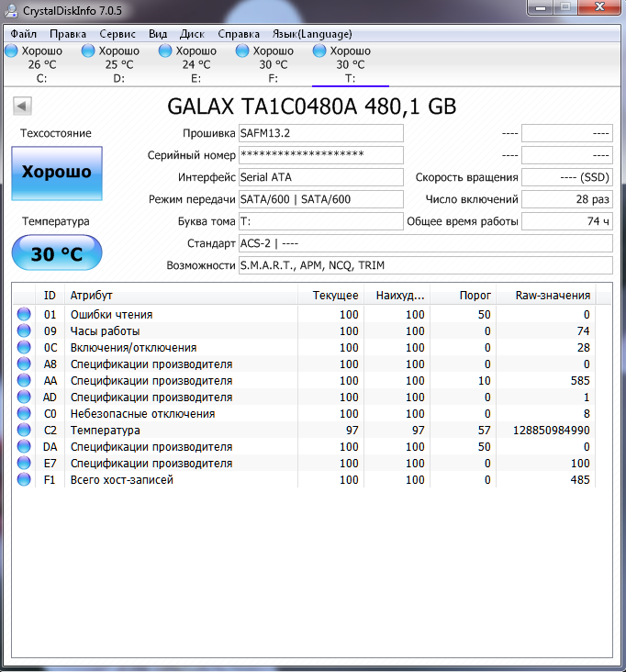Viewport: 626px width, 672px height.
Task: Click status orb of attribute AA row
Action: click(x=24, y=380)
